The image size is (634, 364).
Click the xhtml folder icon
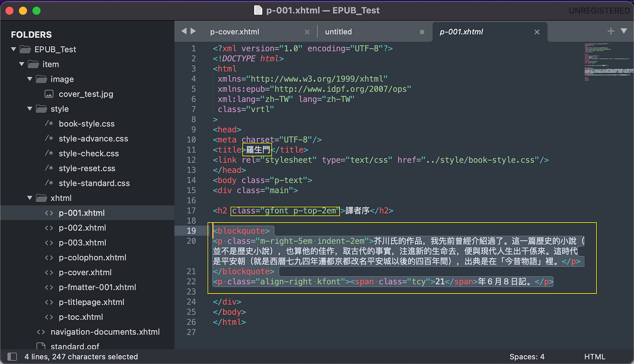pos(42,198)
